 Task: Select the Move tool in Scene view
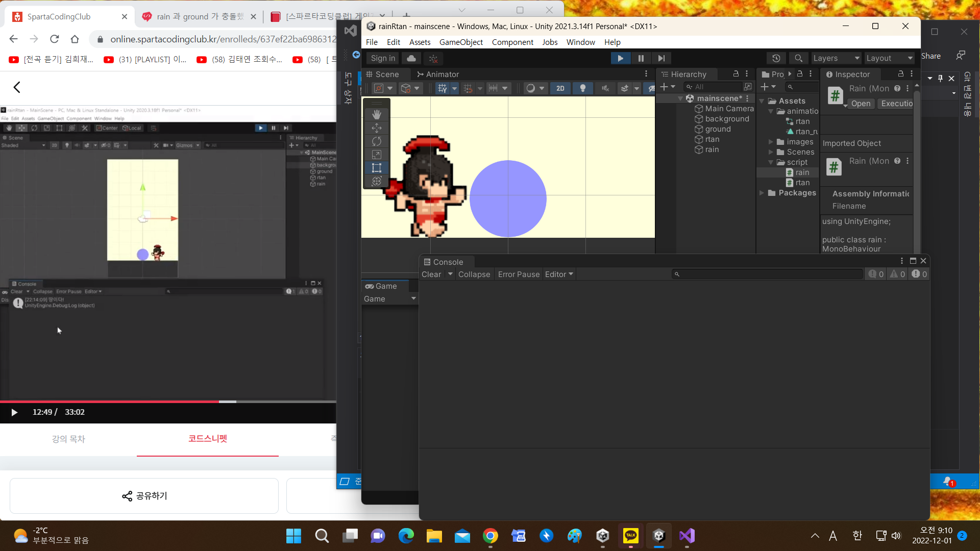point(377,128)
